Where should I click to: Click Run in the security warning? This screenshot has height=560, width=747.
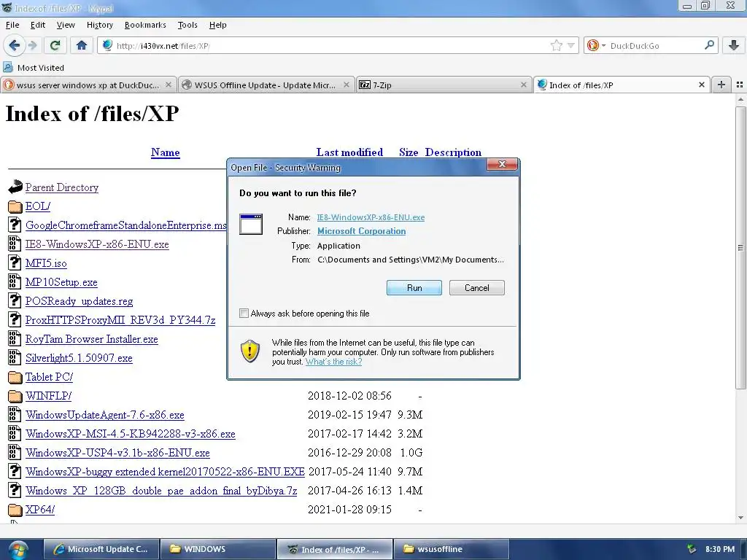click(x=414, y=287)
